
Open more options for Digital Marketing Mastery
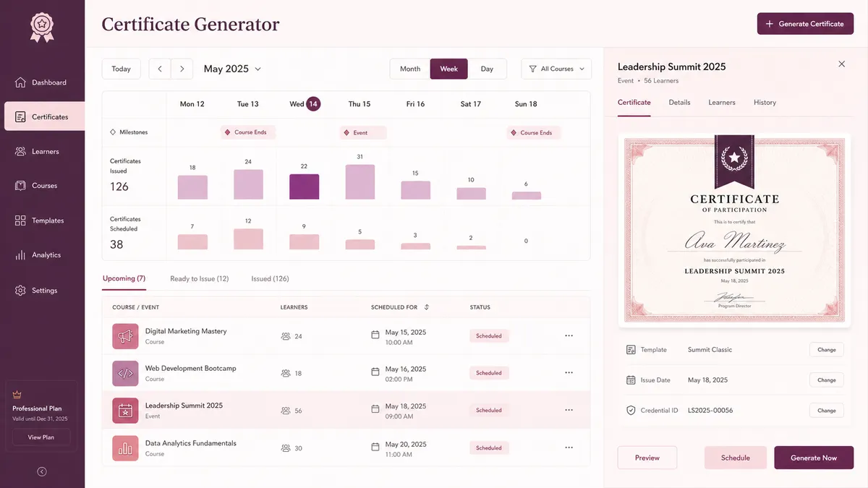569,335
